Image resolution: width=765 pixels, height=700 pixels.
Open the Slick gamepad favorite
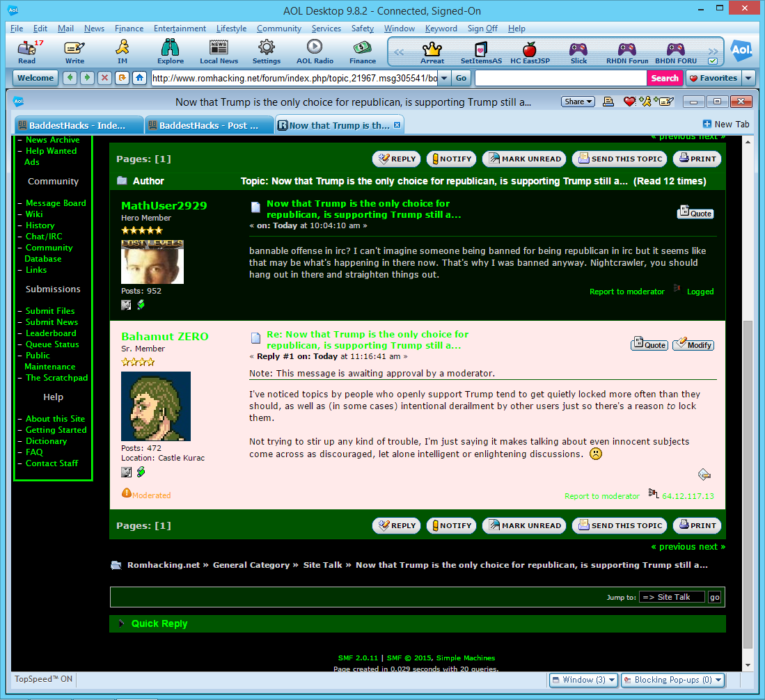point(578,52)
